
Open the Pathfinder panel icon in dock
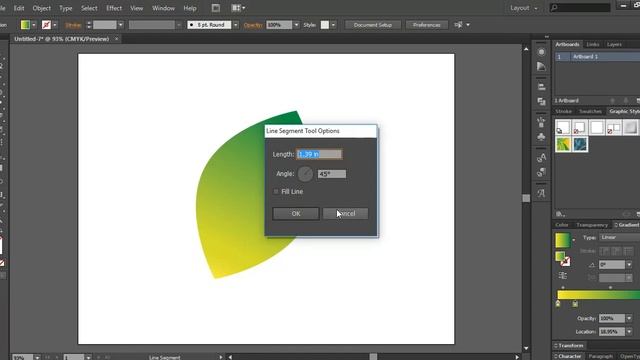541,101
